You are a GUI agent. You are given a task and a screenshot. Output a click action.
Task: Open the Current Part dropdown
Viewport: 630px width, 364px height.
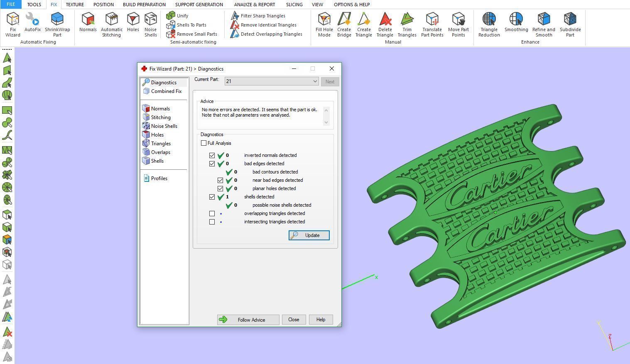click(272, 81)
